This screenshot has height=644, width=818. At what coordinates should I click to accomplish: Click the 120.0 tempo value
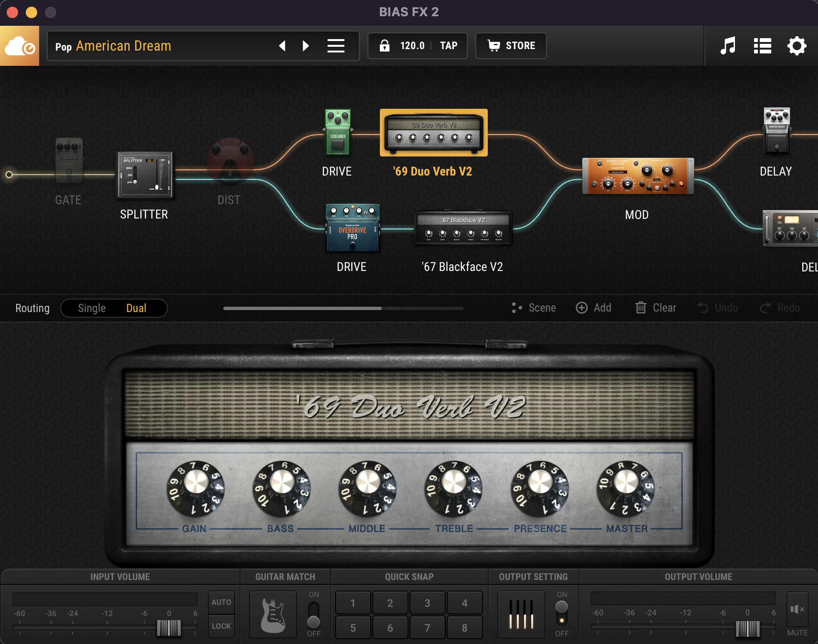[412, 46]
